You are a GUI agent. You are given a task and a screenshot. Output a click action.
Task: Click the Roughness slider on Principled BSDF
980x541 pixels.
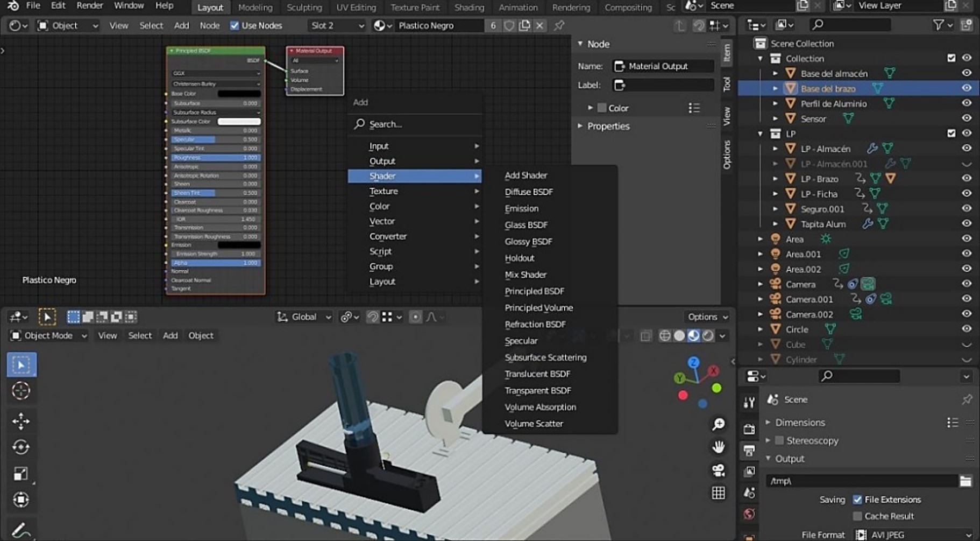click(216, 158)
